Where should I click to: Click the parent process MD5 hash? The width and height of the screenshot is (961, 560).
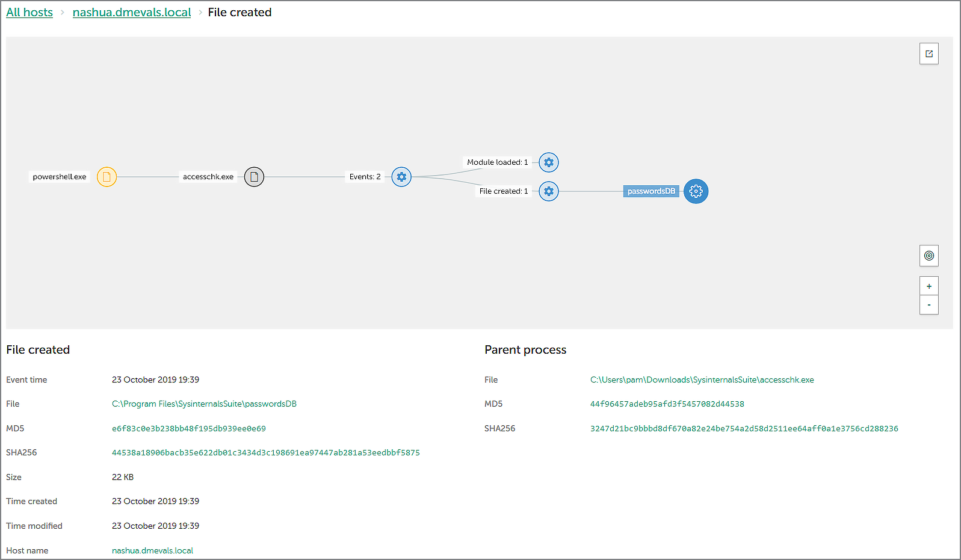667,404
